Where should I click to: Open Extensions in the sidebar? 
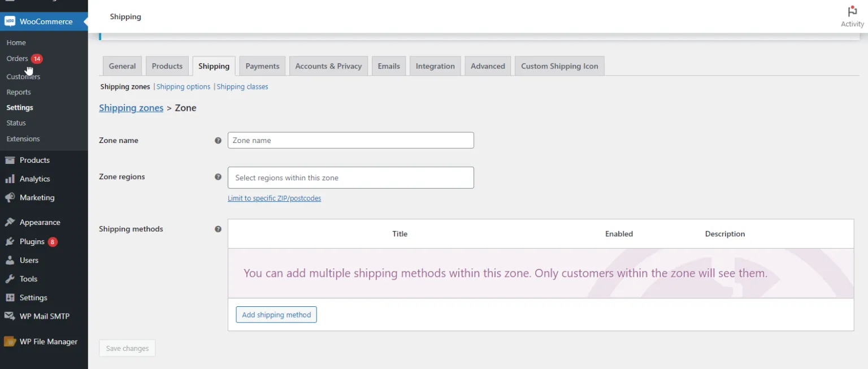pos(23,138)
